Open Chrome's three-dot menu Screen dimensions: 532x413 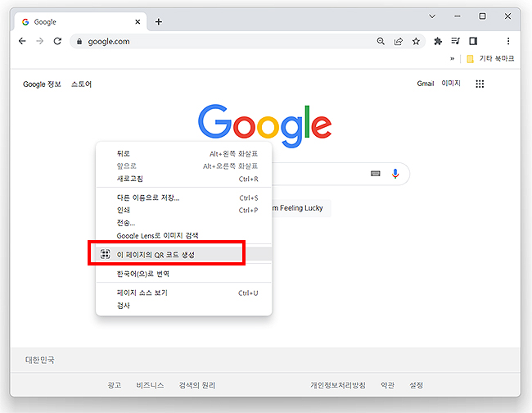[508, 41]
